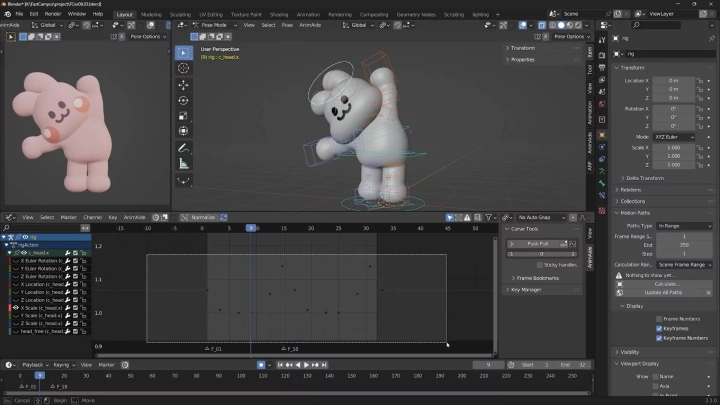The image size is (720, 405).
Task: Enable the Show Axis checkbox
Action: [x=655, y=386]
